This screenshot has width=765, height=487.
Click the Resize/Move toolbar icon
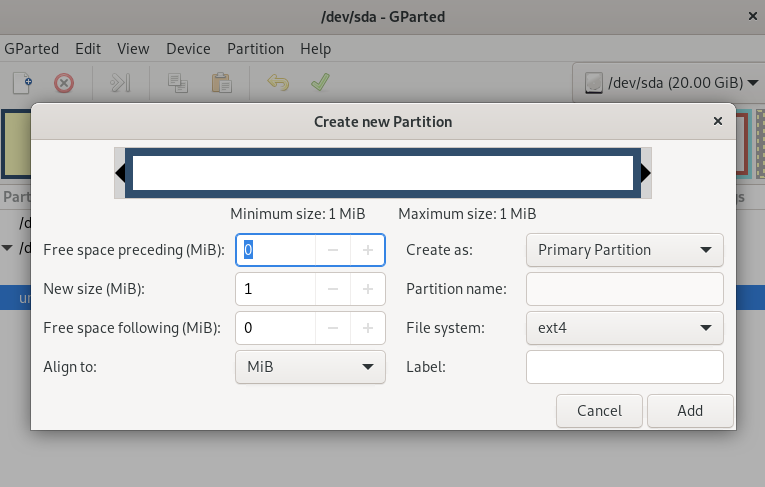(121, 82)
